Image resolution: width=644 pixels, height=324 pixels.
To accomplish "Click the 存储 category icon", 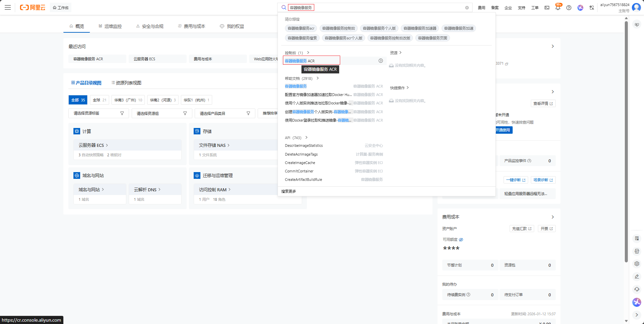I will (197, 131).
